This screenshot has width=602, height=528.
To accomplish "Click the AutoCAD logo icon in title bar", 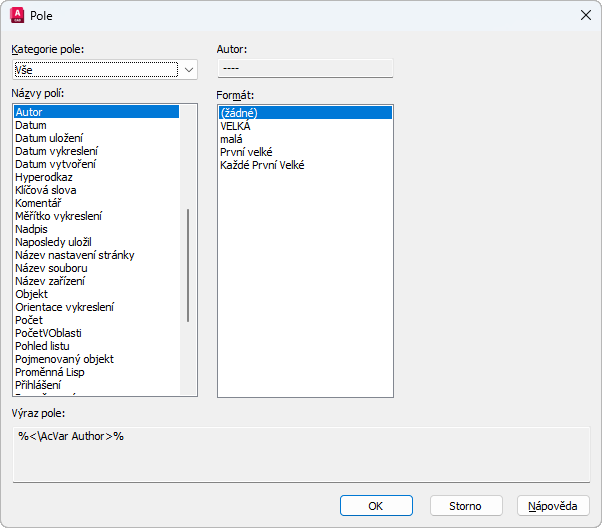I will pyautogui.click(x=16, y=16).
